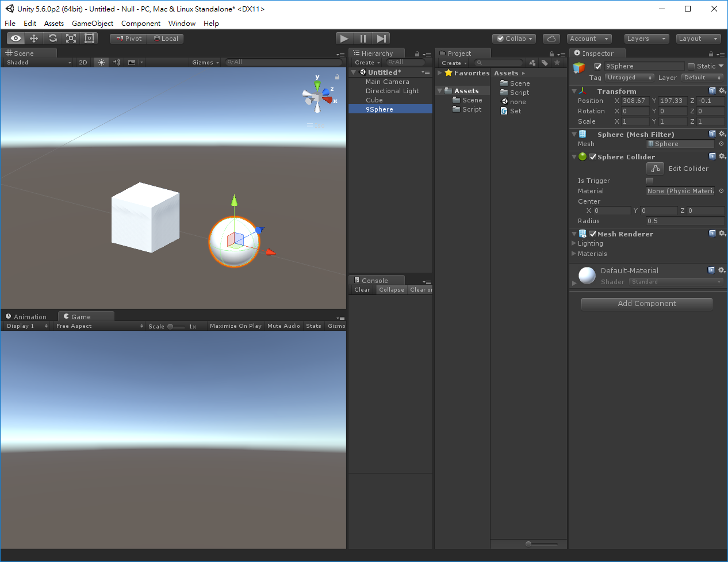Click the Add Component button

[x=646, y=303]
